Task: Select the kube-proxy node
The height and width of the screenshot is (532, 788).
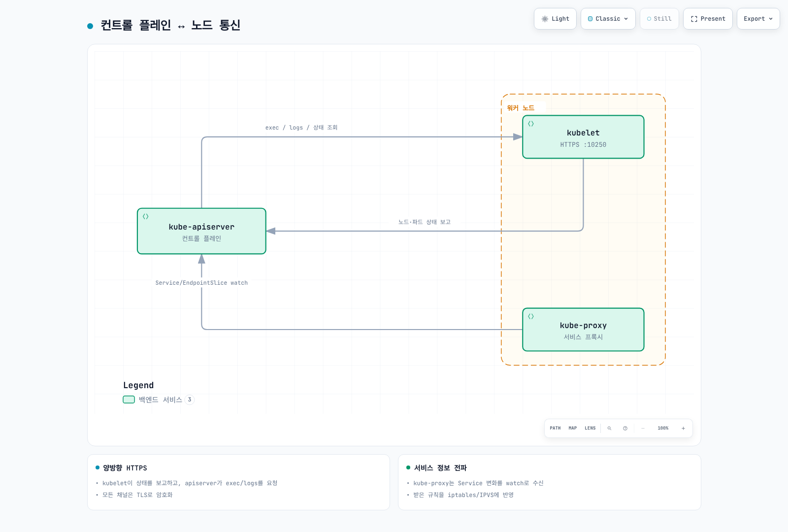Action: (583, 330)
